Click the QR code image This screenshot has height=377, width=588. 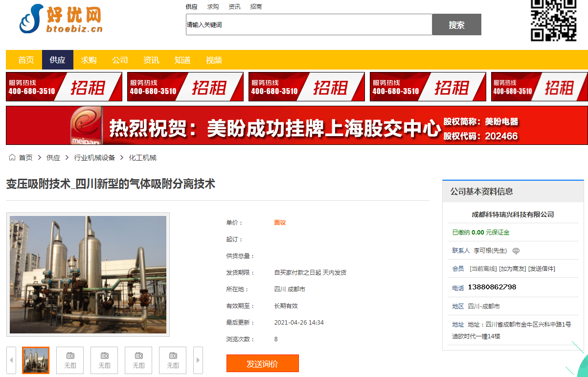pos(554,20)
